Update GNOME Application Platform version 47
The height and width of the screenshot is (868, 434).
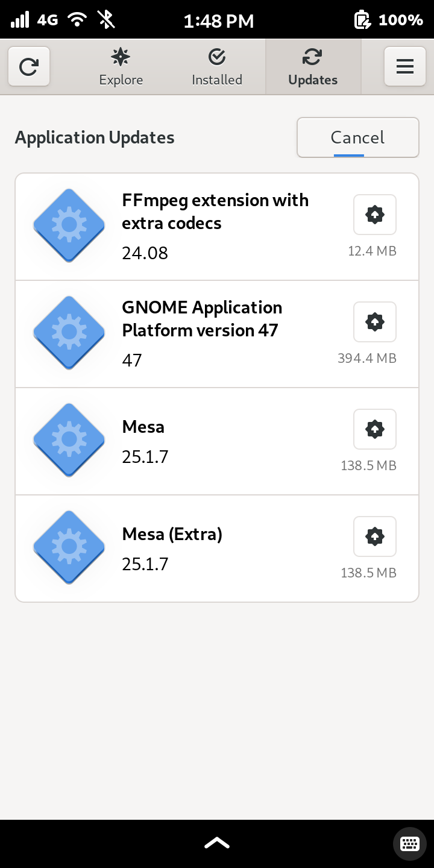point(374,322)
